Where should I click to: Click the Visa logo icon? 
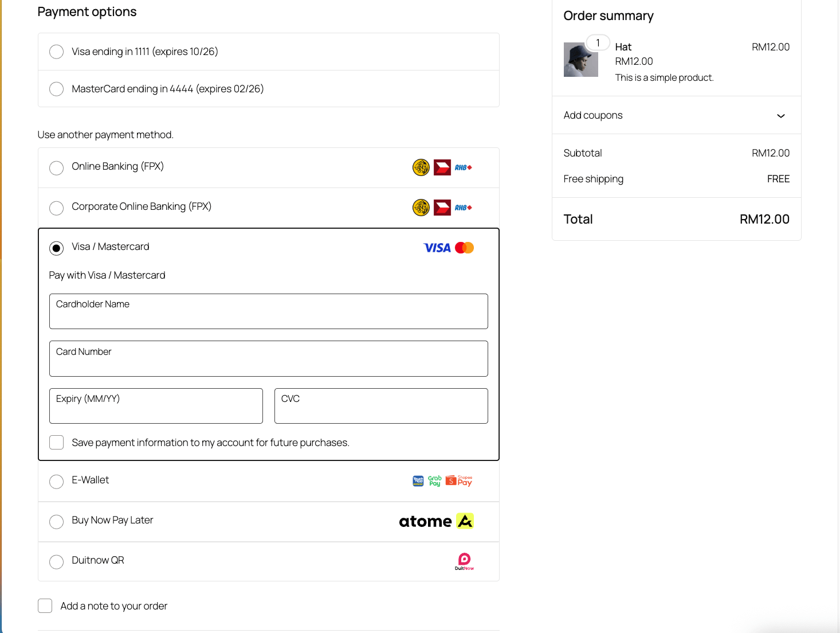tap(437, 248)
